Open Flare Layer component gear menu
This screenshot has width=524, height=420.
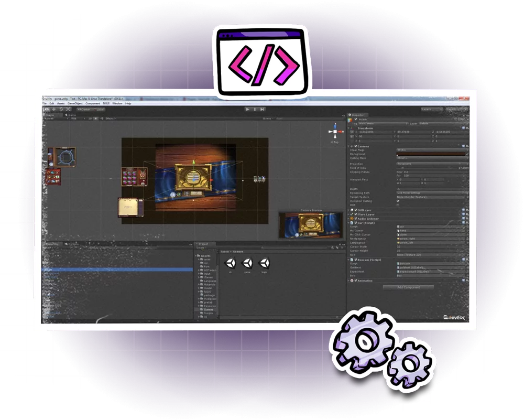(x=467, y=214)
